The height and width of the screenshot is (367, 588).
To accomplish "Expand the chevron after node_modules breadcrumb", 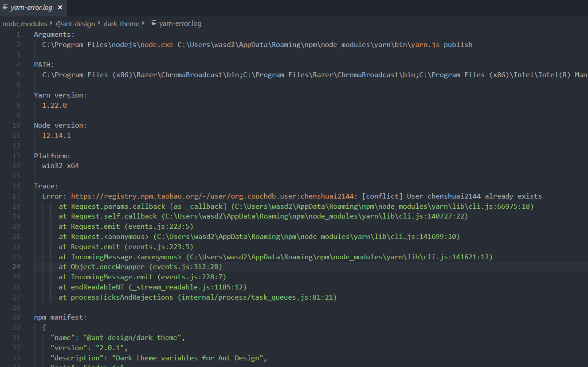I will [x=51, y=23].
